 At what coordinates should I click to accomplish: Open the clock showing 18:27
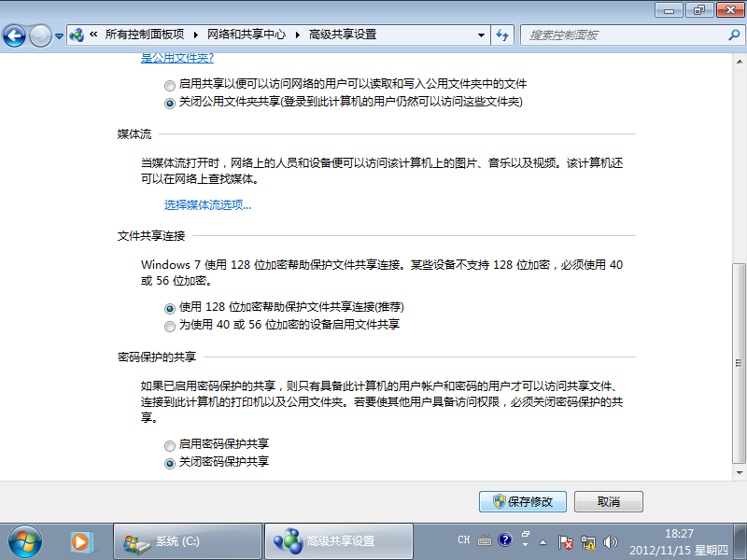click(x=679, y=542)
